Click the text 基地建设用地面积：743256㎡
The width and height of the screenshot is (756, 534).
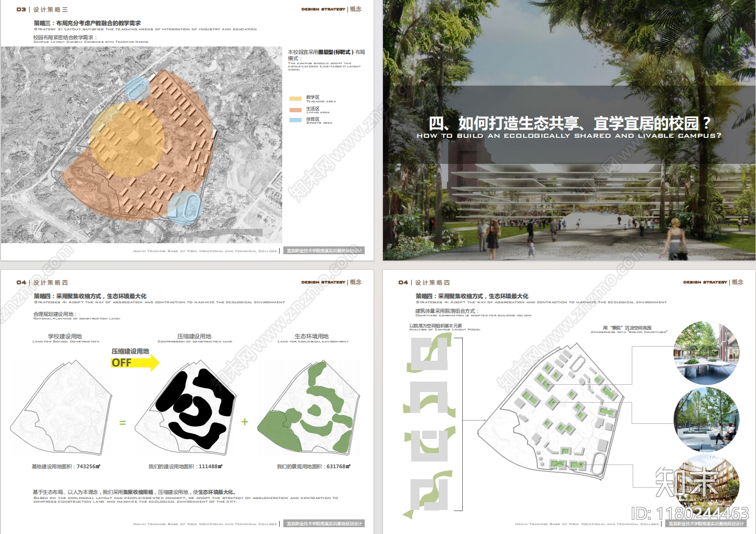(x=66, y=467)
